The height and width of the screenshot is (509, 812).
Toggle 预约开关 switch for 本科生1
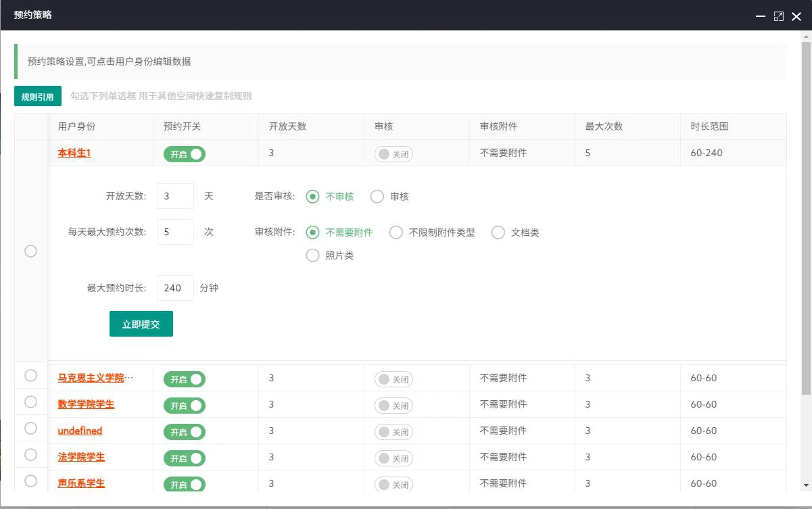pos(185,154)
